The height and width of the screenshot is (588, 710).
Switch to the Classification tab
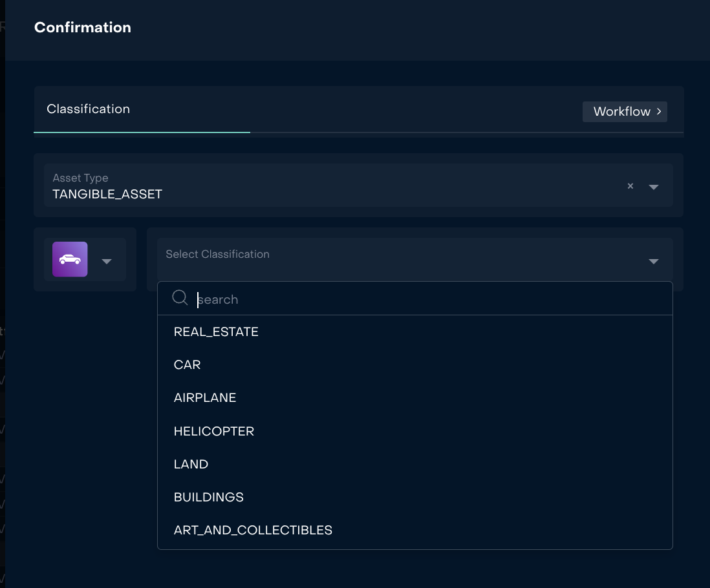coord(89,109)
